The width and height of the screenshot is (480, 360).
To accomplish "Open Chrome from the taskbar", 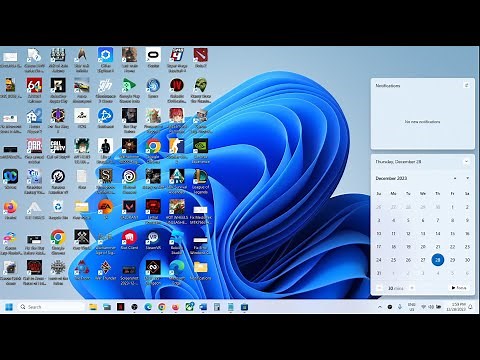I will 162,307.
